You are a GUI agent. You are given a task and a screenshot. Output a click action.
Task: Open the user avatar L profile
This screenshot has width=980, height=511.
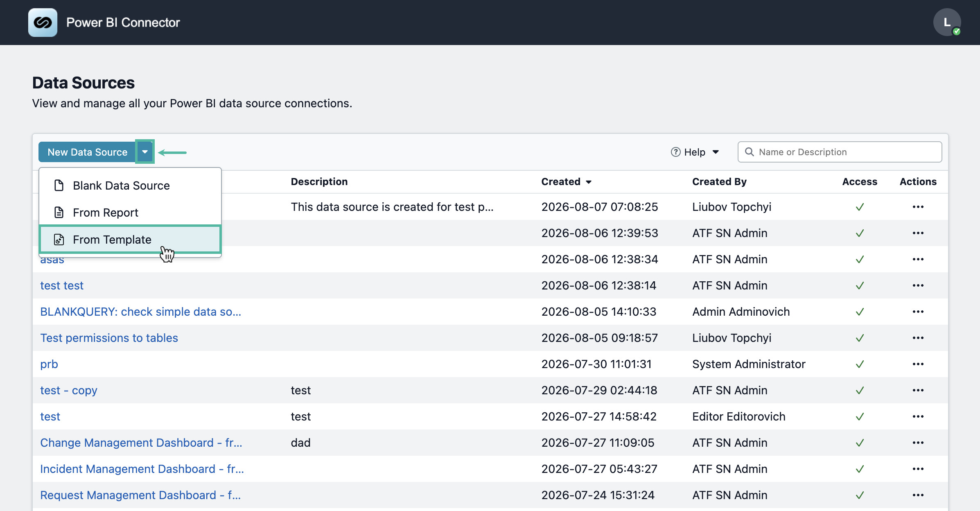(947, 22)
